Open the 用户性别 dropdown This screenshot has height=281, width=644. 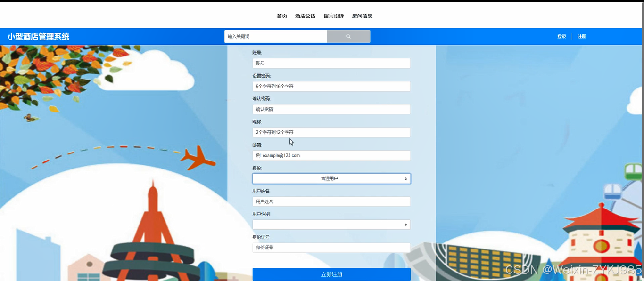331,225
